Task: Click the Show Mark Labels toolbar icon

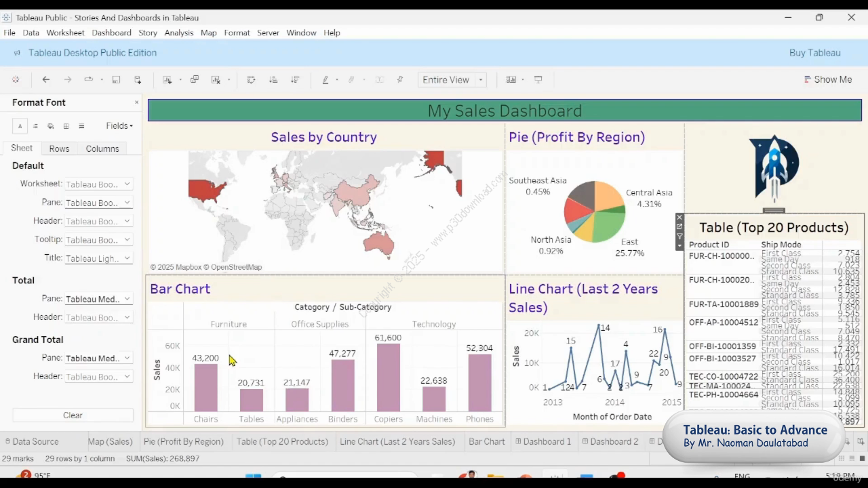Action: [x=380, y=80]
